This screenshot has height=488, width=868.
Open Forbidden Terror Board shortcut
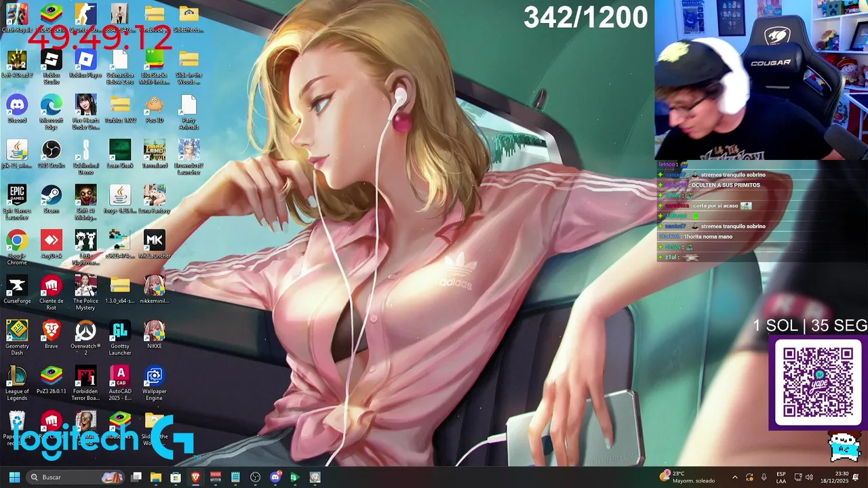85,384
